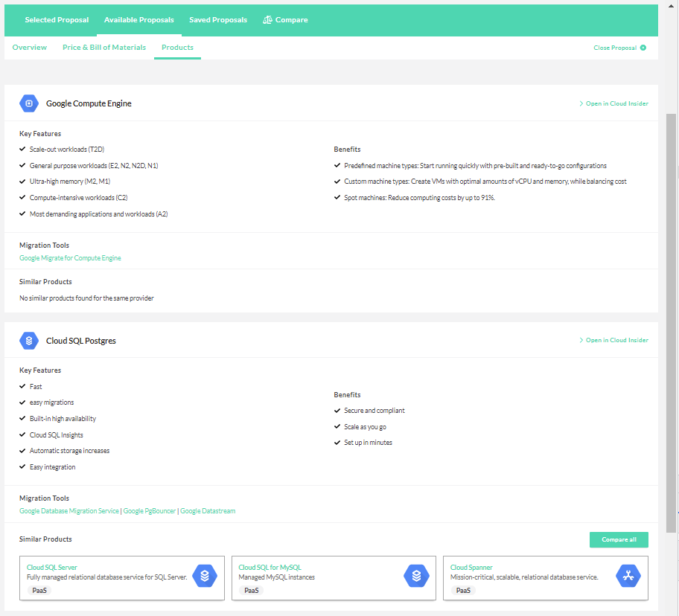Image resolution: width=679 pixels, height=616 pixels.
Task: Click the Google Compute Engine hexagon icon
Action: coord(29,103)
